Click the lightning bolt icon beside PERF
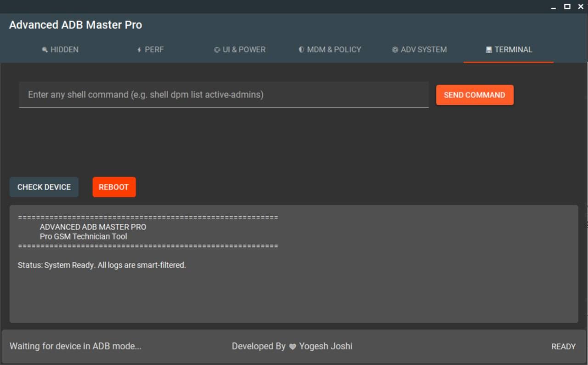588x365 pixels. (139, 50)
